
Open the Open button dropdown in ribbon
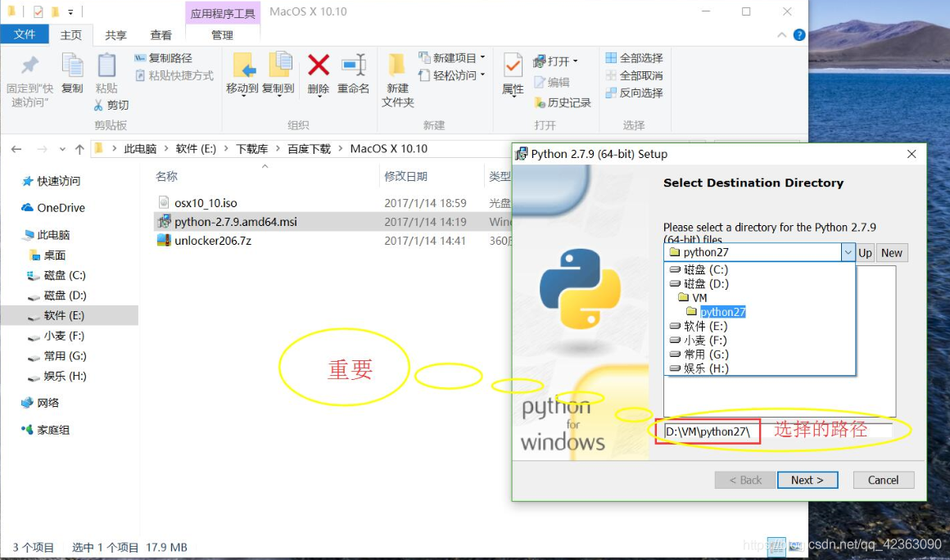555,61
